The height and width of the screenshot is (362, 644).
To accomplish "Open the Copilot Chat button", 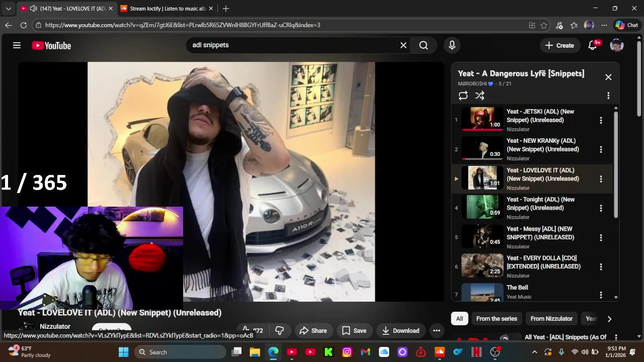I will 626,25.
